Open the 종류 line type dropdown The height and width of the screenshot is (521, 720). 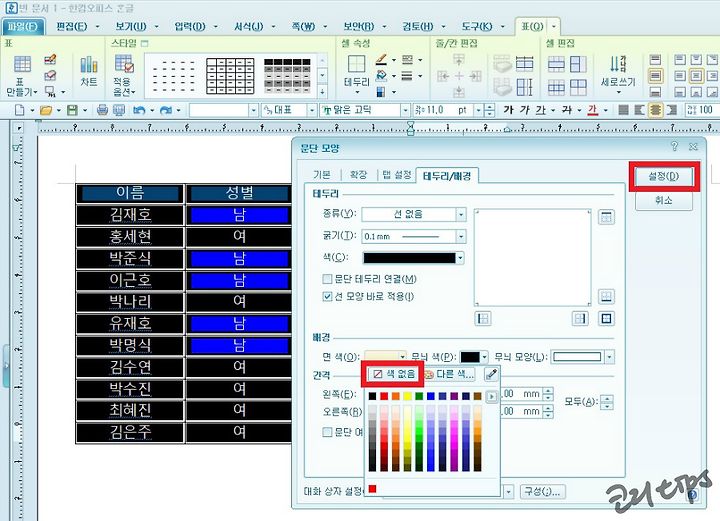coord(461,214)
